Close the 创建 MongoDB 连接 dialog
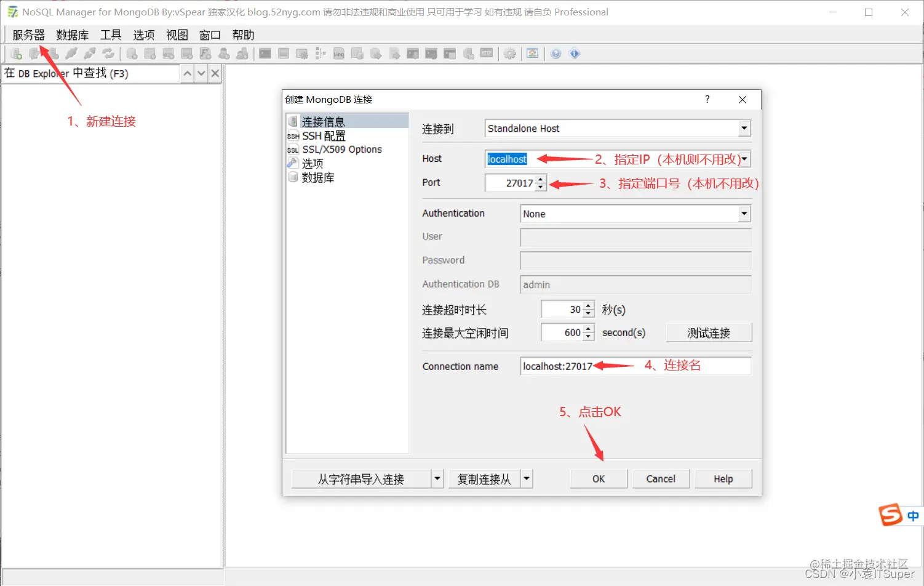Viewport: 924px width, 586px height. (743, 99)
